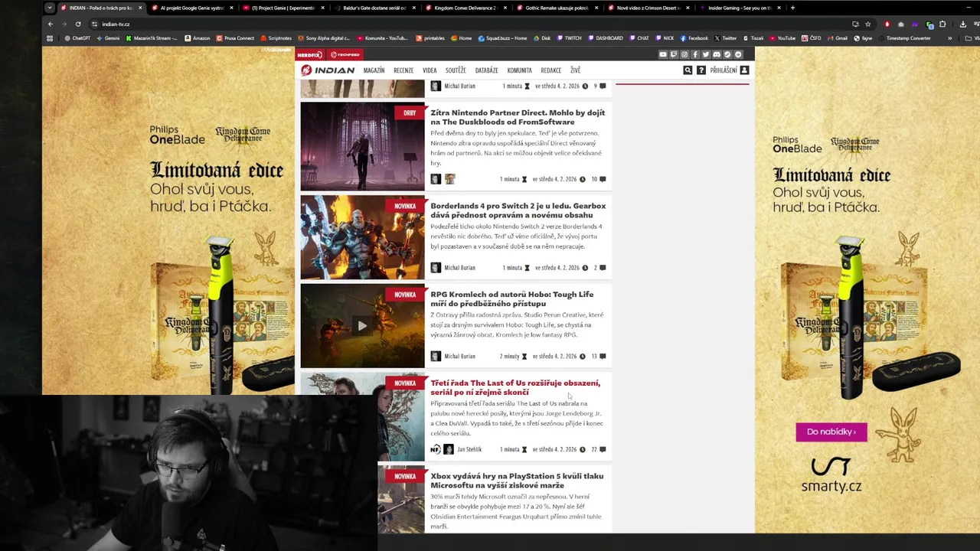
Task: Open the apps grid icon in bookmarks bar
Action: coord(50,38)
